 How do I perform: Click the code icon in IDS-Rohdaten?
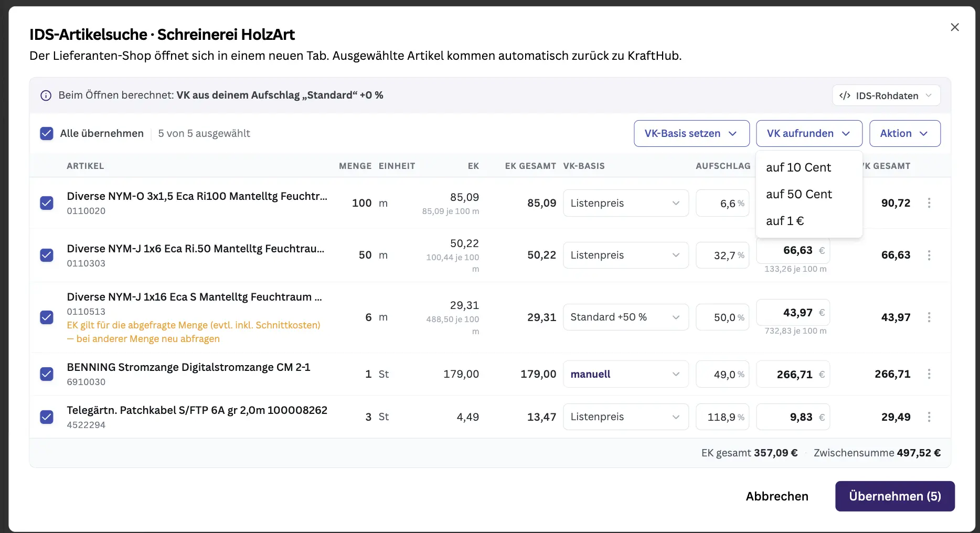(845, 95)
